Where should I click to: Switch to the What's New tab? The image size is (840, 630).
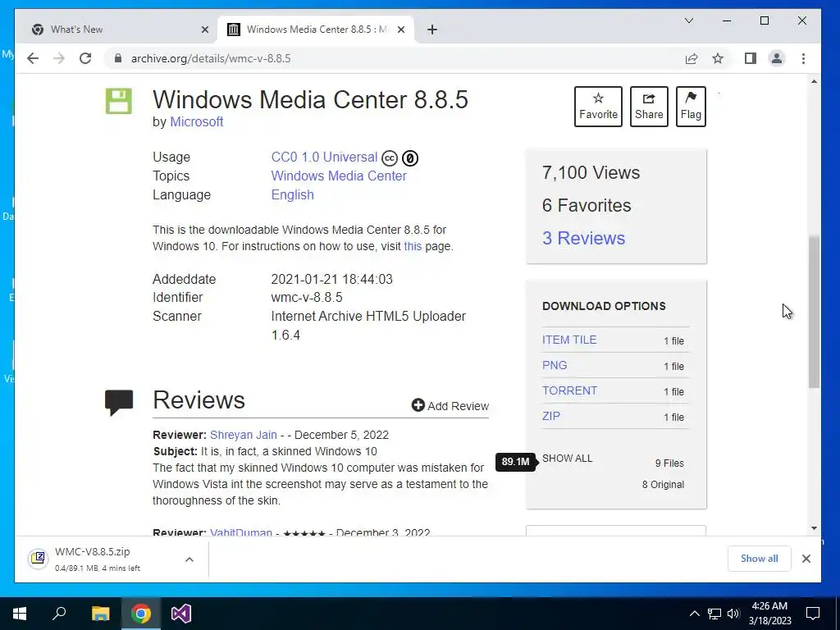116,30
